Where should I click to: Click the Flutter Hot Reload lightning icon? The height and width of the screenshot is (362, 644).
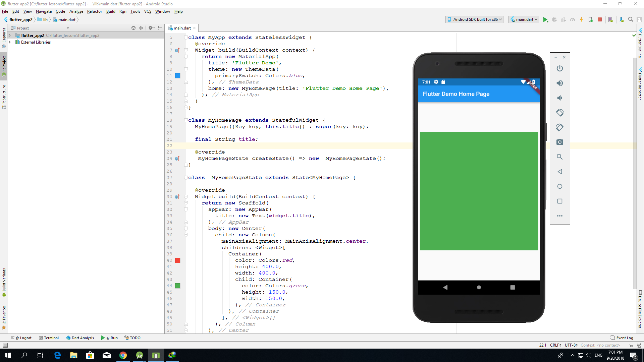pos(582,19)
